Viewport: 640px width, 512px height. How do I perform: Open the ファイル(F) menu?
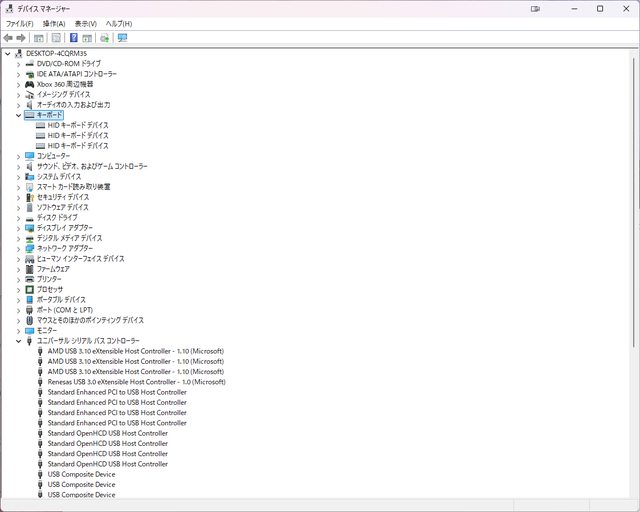point(19,23)
